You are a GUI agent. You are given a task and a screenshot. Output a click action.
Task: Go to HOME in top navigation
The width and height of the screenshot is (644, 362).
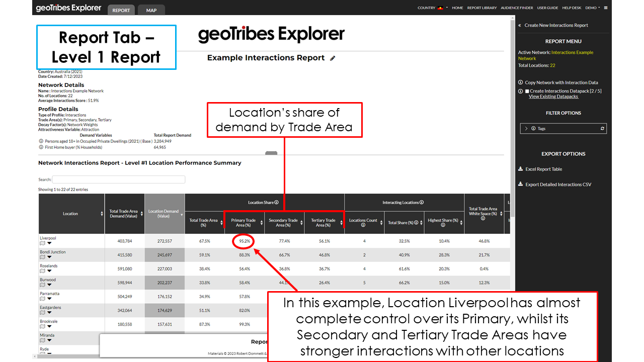click(x=457, y=8)
